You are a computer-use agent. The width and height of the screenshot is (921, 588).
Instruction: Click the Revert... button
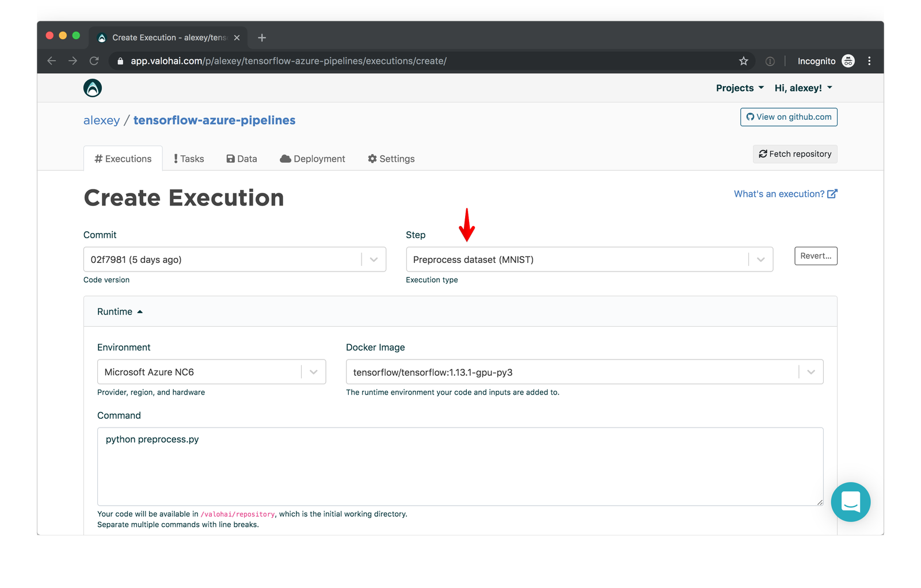[816, 256]
